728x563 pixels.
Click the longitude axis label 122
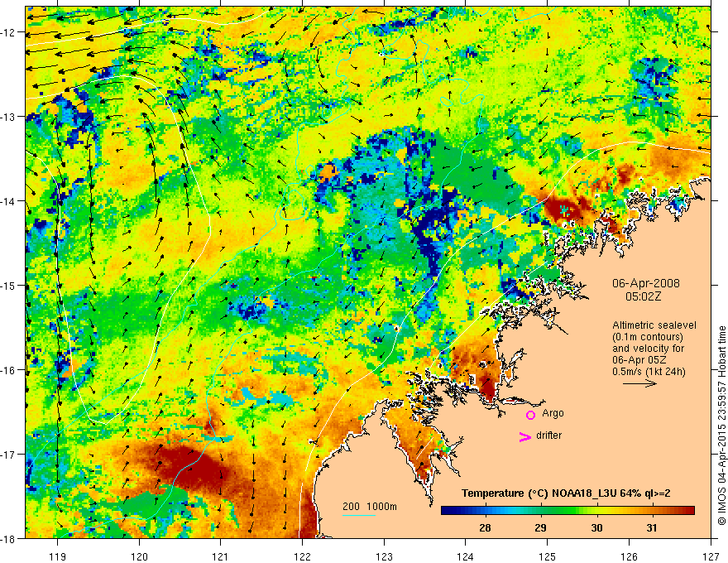pos(302,556)
